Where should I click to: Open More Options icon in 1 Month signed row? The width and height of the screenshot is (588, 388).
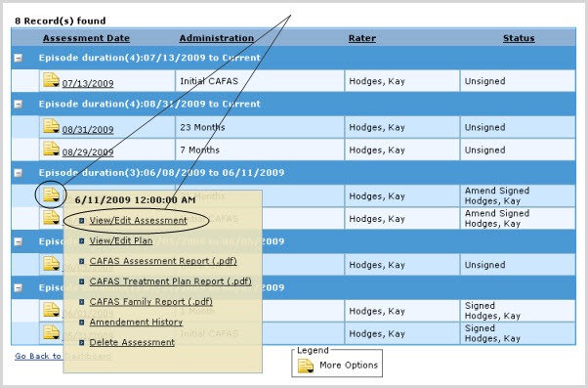(51, 310)
